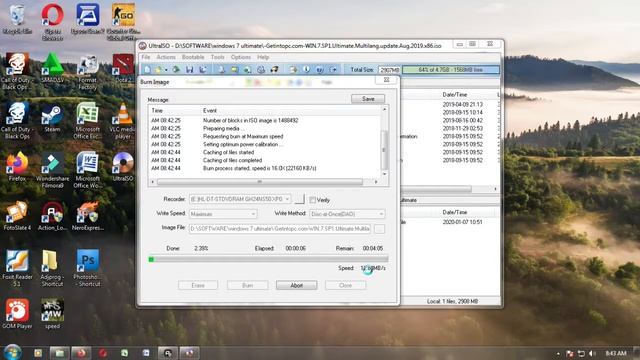Click the small button right of Recorder dropdown

click(299, 199)
